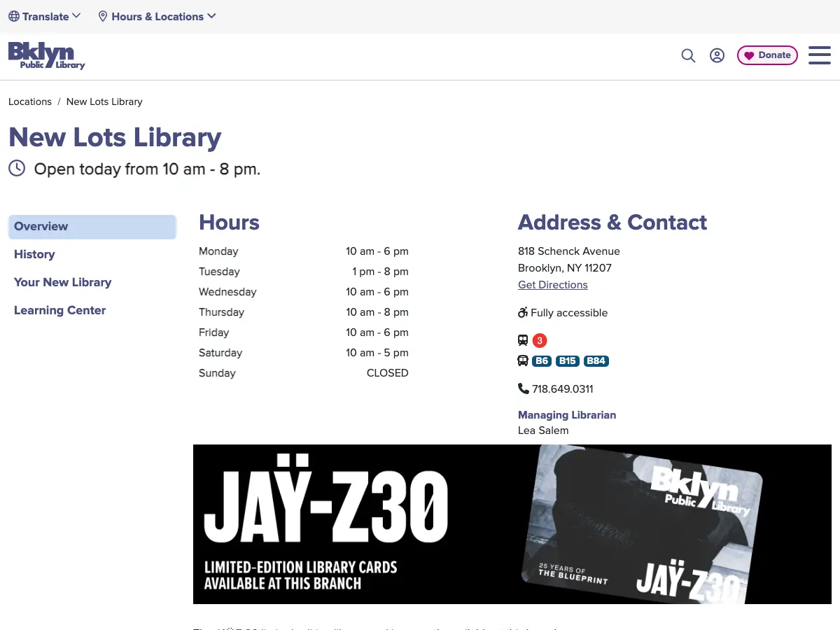Click the Donate button
This screenshot has width=840, height=630.
tap(767, 55)
